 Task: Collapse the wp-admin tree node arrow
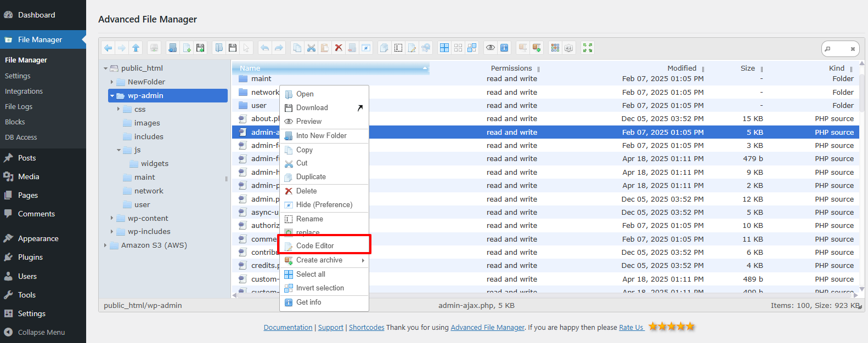(x=112, y=96)
